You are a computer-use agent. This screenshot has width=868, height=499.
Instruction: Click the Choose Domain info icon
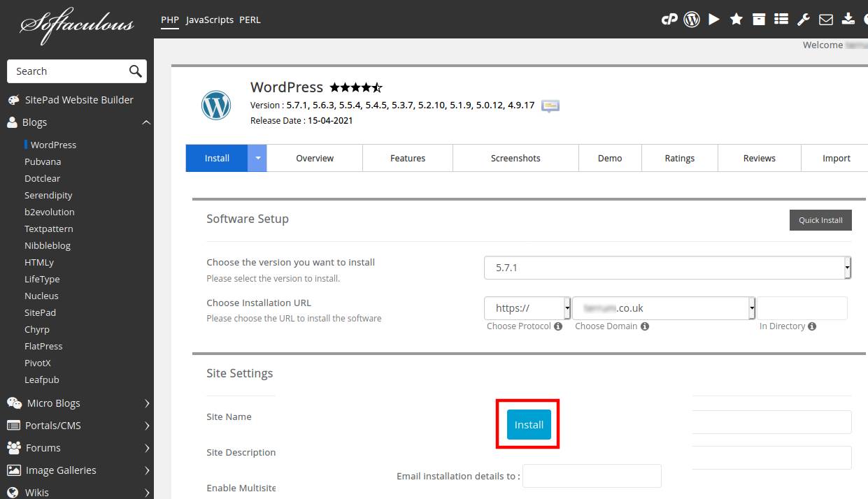[645, 326]
